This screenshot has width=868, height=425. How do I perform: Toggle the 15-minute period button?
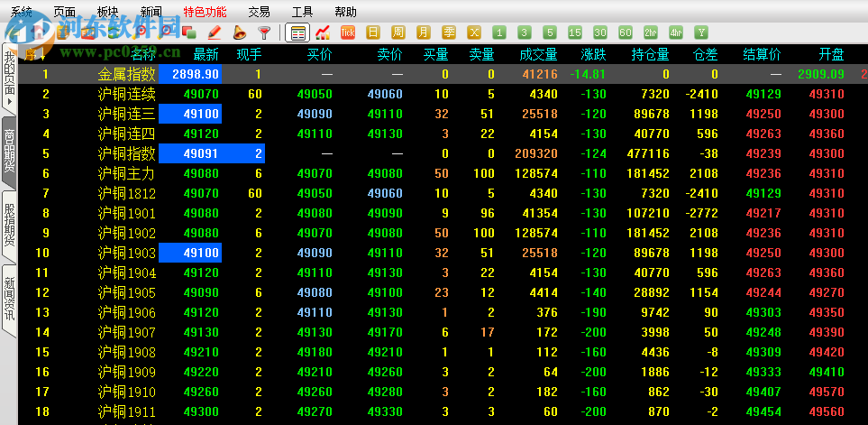[x=575, y=32]
